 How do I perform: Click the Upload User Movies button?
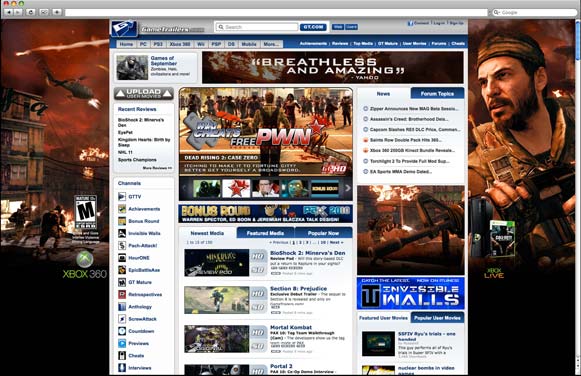click(144, 93)
